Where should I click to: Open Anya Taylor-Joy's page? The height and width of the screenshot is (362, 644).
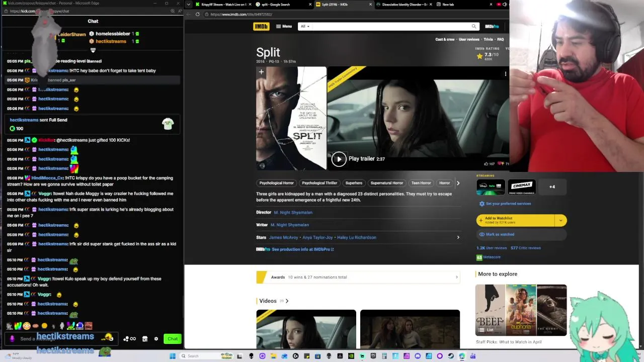click(x=317, y=237)
